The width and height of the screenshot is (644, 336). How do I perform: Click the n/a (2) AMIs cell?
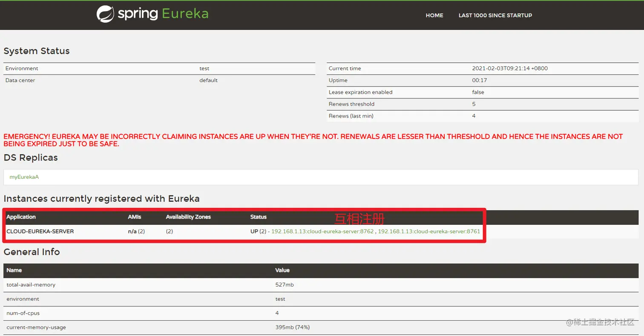coord(136,231)
